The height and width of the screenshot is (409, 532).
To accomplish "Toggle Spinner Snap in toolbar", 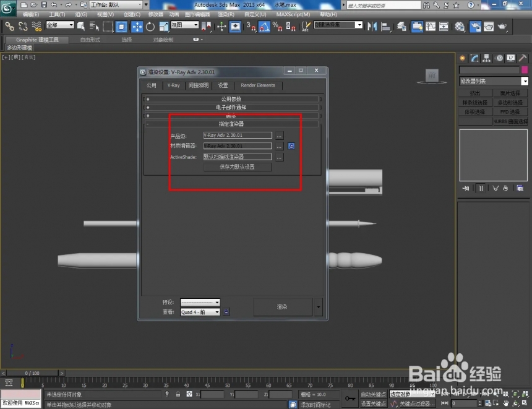I will click(x=290, y=27).
